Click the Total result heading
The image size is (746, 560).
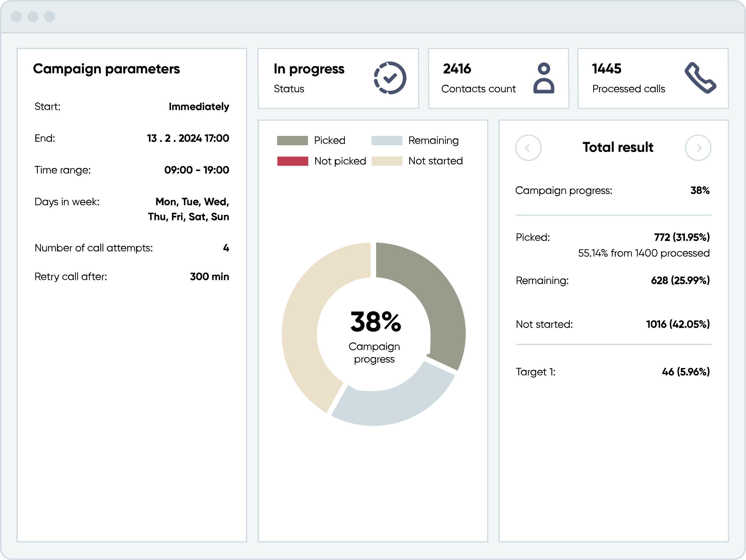point(618,147)
